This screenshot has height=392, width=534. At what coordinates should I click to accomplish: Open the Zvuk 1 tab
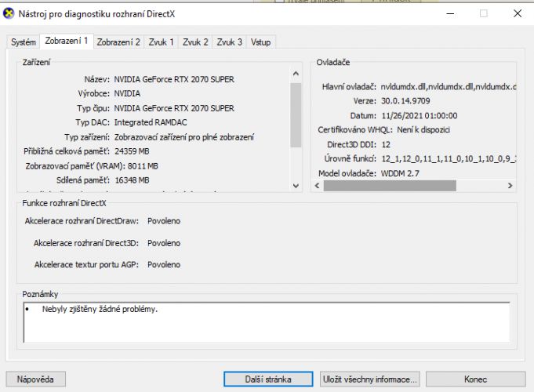point(161,42)
